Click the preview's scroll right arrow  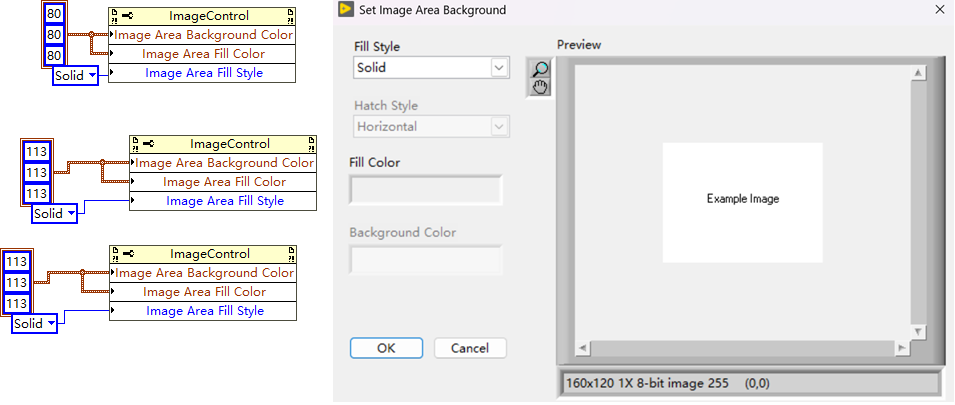(901, 348)
